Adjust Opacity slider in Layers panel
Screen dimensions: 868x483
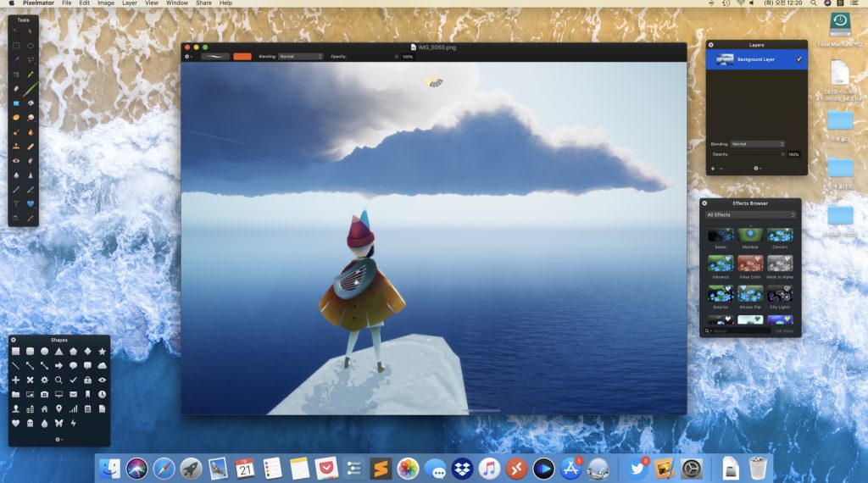(x=757, y=154)
